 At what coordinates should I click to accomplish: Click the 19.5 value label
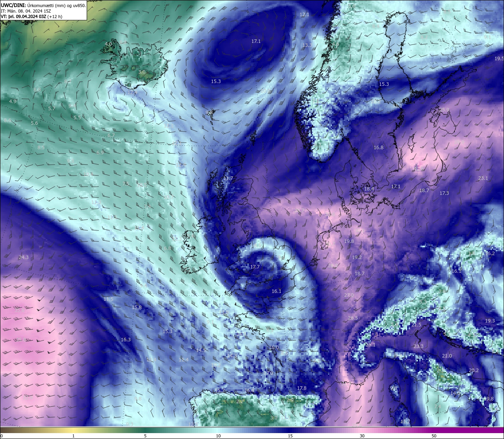coord(499,58)
